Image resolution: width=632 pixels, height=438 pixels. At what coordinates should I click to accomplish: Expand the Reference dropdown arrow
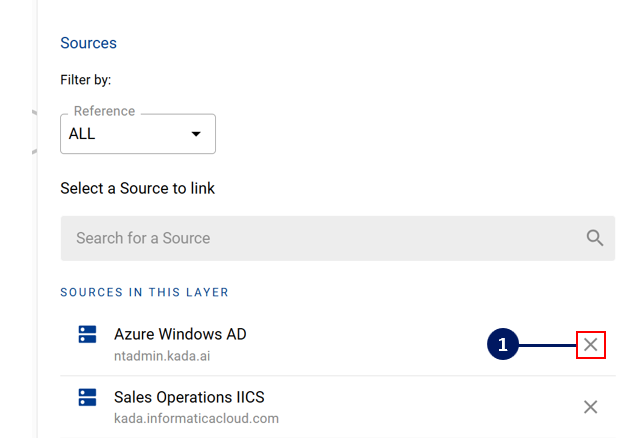click(196, 134)
